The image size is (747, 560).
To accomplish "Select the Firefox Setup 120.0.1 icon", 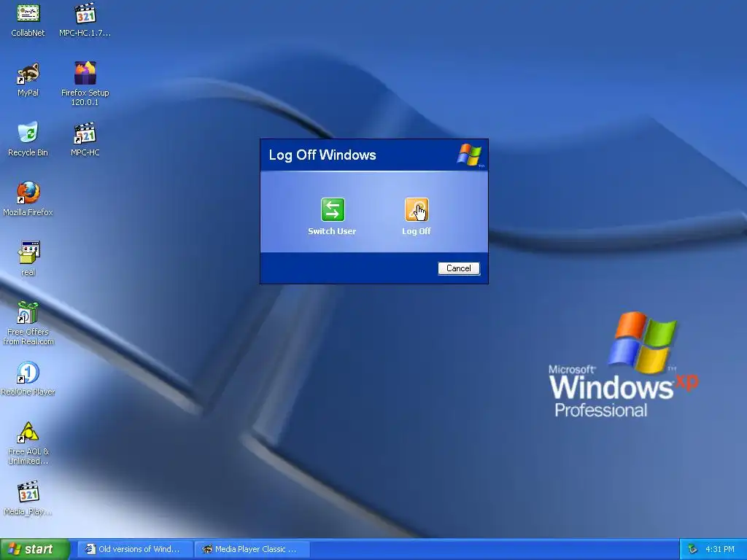I will pyautogui.click(x=85, y=73).
